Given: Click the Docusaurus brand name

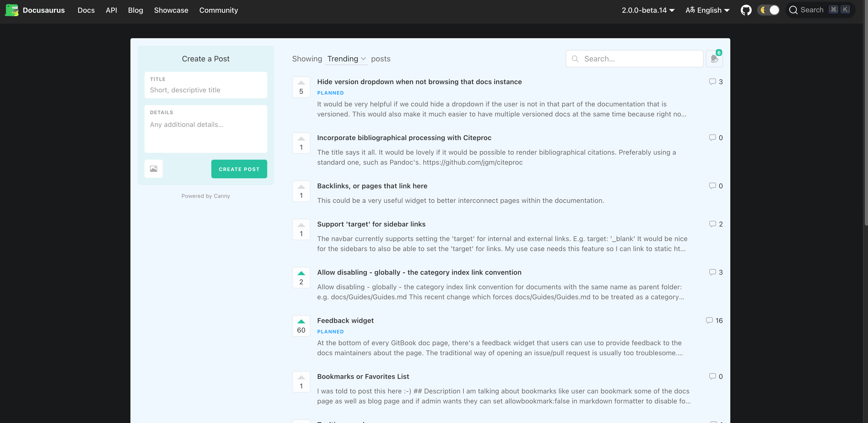Looking at the screenshot, I should (x=44, y=10).
